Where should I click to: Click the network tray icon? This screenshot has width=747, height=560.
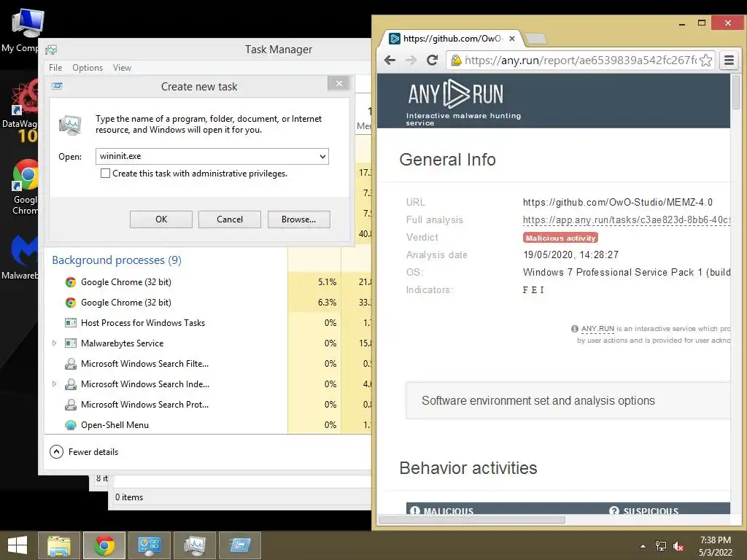point(661,546)
